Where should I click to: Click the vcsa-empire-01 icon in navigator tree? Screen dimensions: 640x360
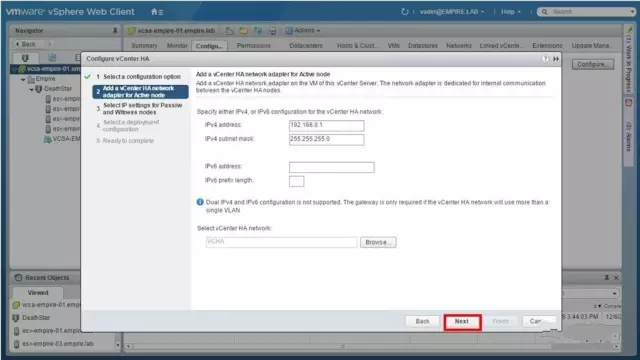[x=22, y=69]
